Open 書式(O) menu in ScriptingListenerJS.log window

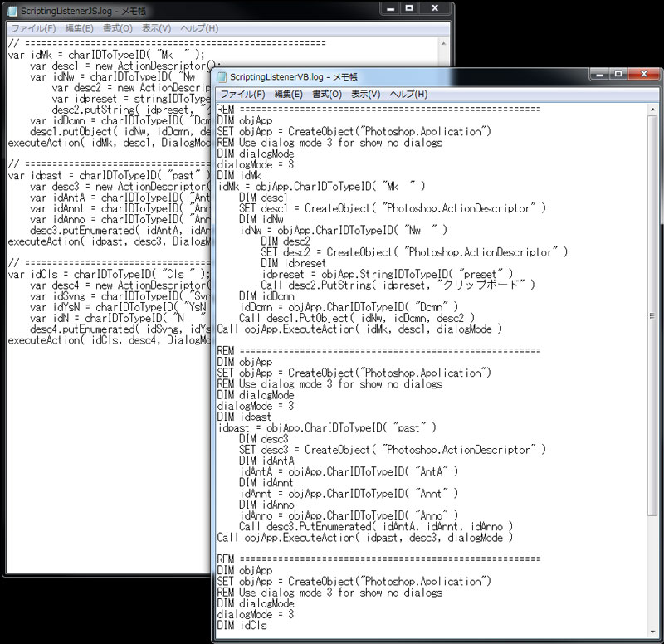tap(118, 28)
